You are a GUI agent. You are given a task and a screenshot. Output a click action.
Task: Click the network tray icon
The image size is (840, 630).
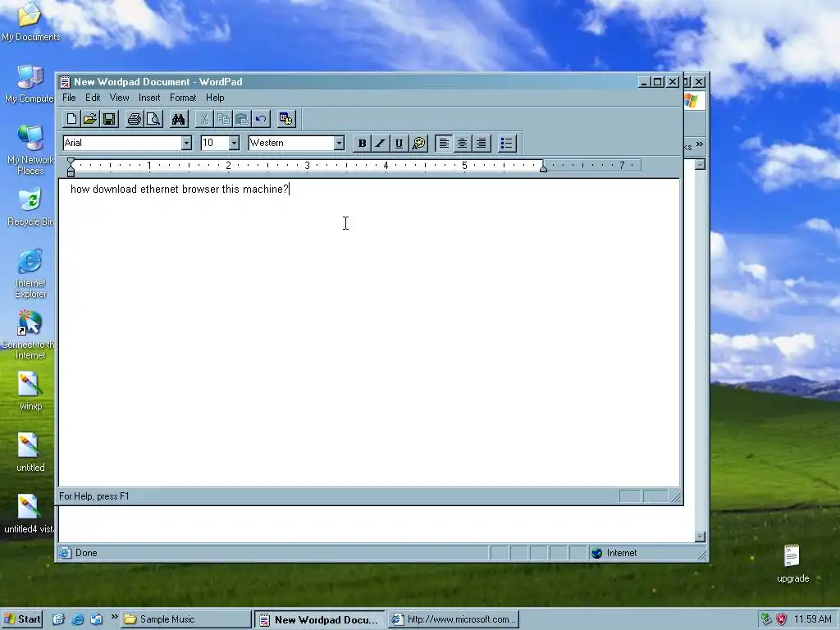[x=767, y=619]
